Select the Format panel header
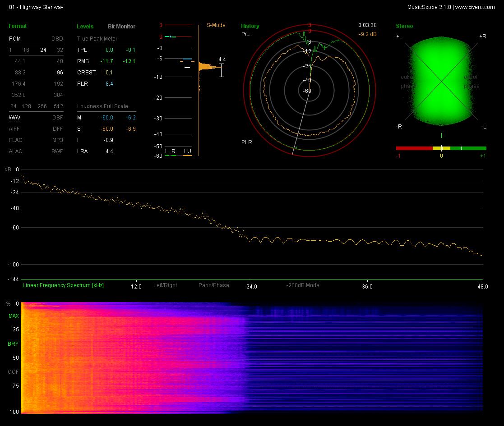 click(x=17, y=26)
